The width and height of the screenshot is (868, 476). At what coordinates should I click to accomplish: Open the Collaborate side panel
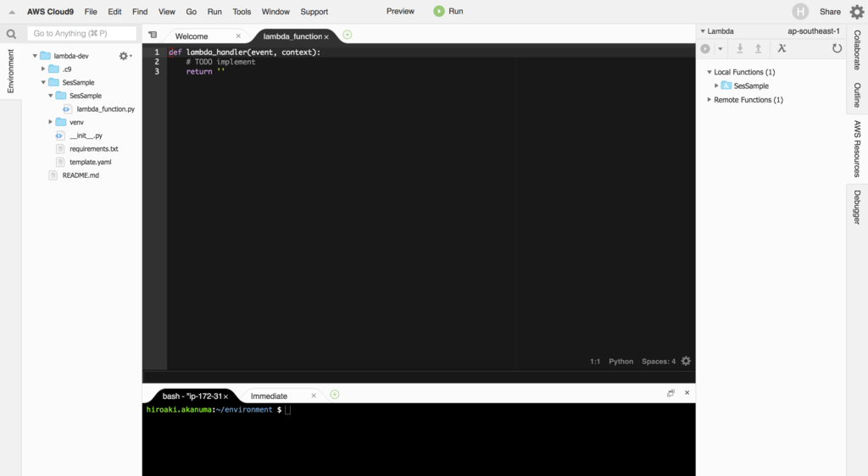click(857, 50)
